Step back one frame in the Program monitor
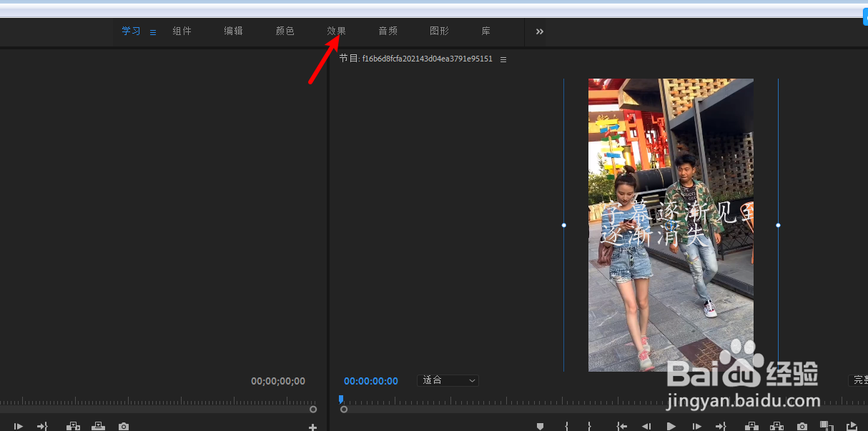 pos(647,426)
